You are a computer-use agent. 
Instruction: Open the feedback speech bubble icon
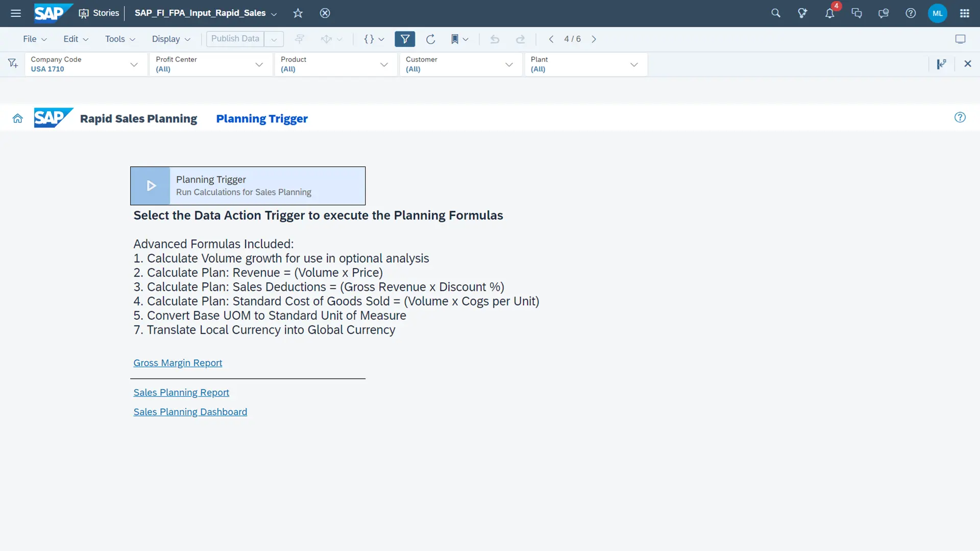click(884, 13)
